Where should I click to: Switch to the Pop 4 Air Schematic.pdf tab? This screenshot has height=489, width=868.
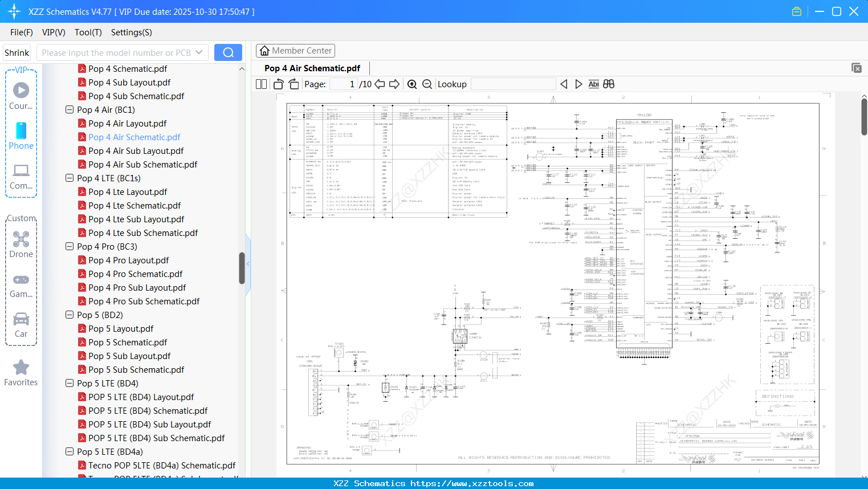coord(311,68)
